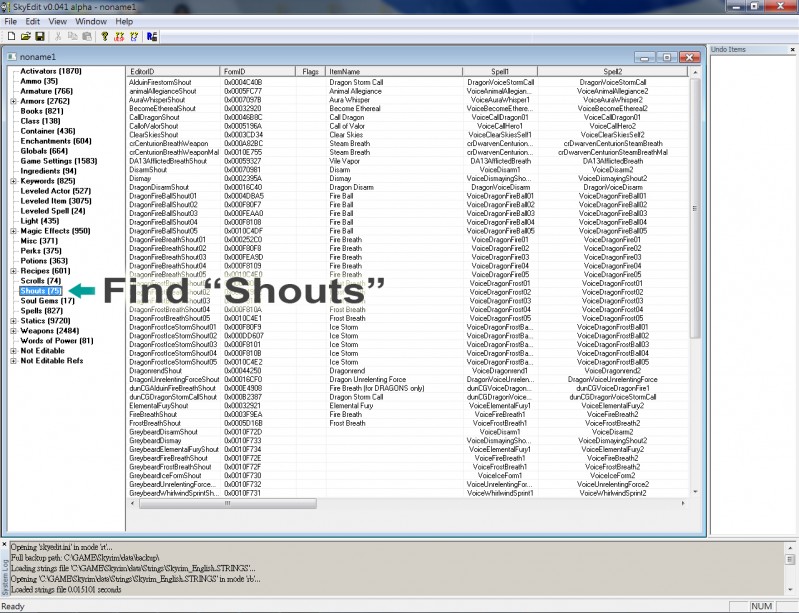Select the ElementalFuryShout record
Image resolution: width=799 pixels, height=613 pixels.
coord(407,406)
